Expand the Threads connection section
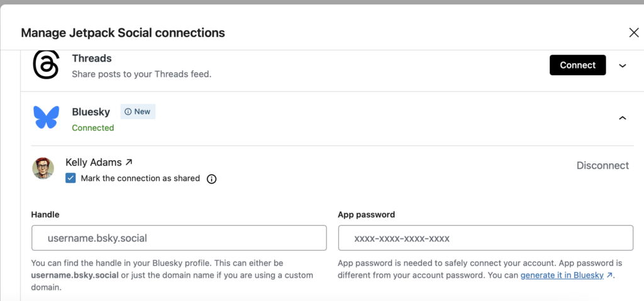 [x=623, y=65]
